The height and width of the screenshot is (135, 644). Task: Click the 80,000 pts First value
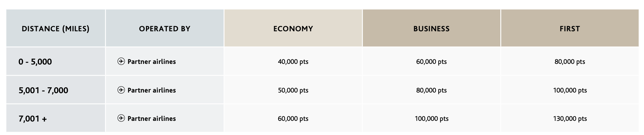570,62
